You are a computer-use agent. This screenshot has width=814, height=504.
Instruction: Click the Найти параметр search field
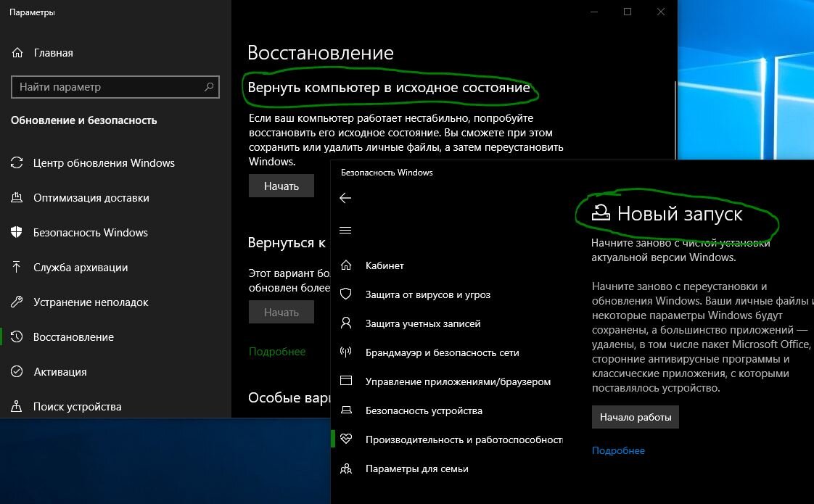pyautogui.click(x=114, y=87)
